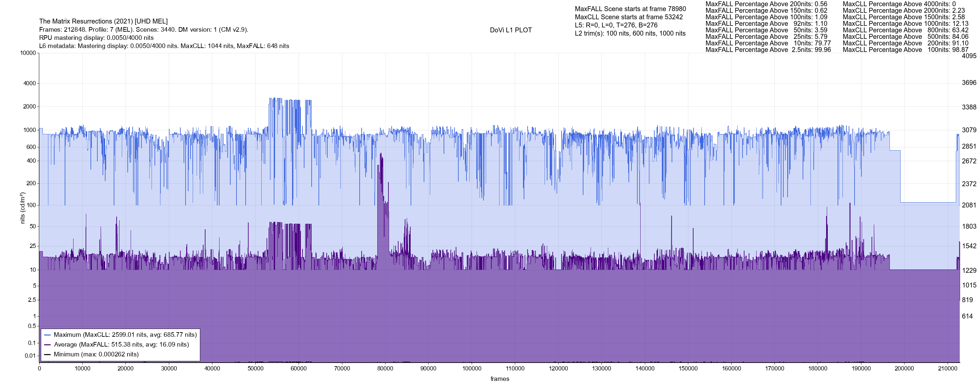Click the MaxCLL Scene starts at frame 53242 text
The image size is (980, 392).
pyautogui.click(x=629, y=17)
